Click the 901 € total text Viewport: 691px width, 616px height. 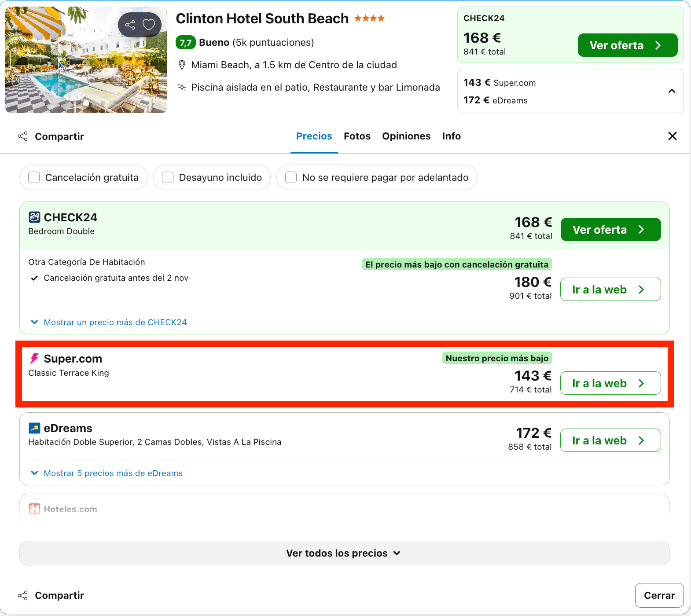coord(531,296)
